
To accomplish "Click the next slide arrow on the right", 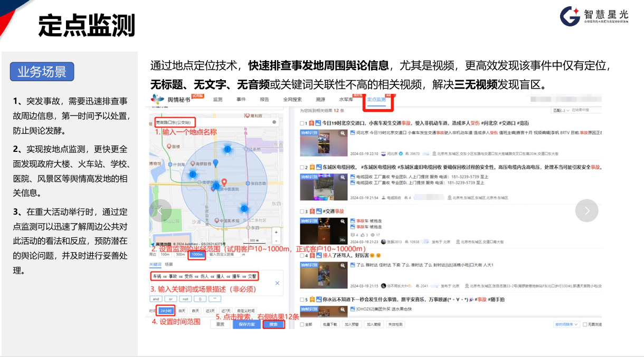I will click(586, 210).
